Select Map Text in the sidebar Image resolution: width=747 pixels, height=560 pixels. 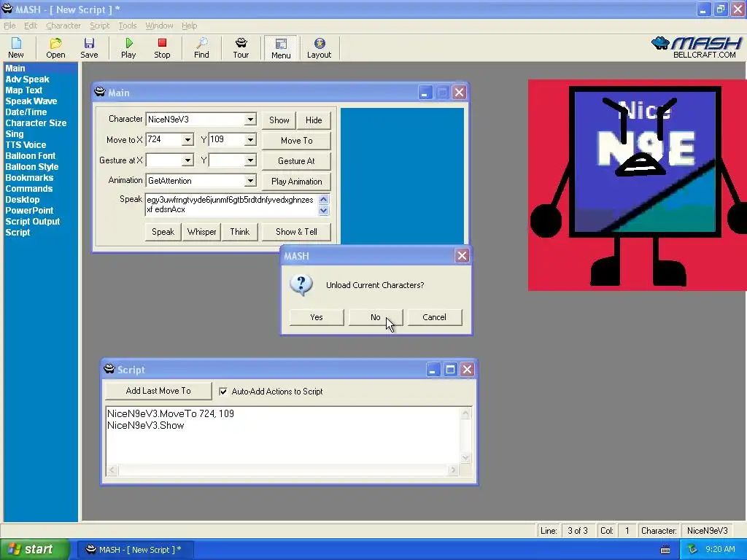point(24,90)
